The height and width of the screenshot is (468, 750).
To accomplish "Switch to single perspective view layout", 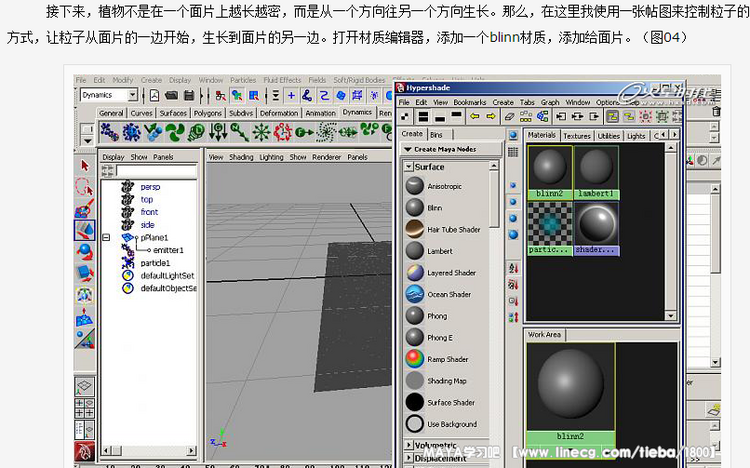I will pyautogui.click(x=85, y=387).
